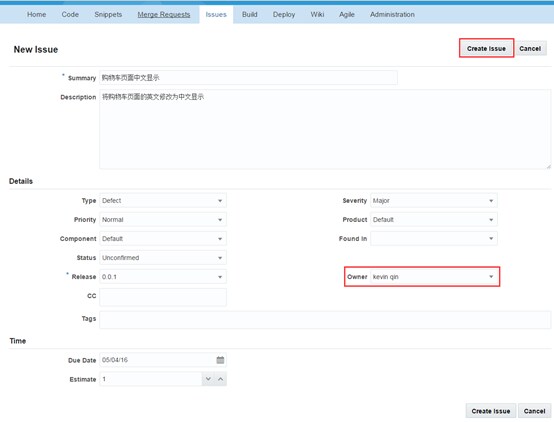This screenshot has width=554, height=422.
Task: Open the Due Date calendar picker icon
Action: [220, 360]
